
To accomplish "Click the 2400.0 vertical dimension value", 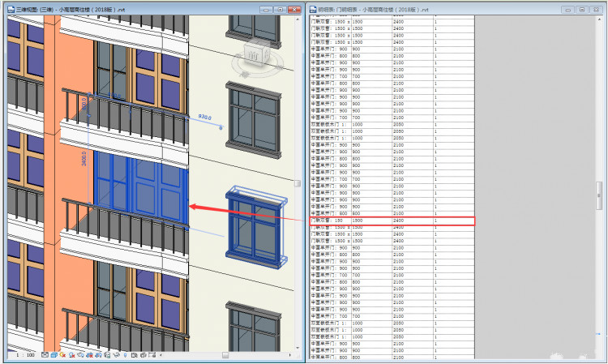I will point(83,159).
